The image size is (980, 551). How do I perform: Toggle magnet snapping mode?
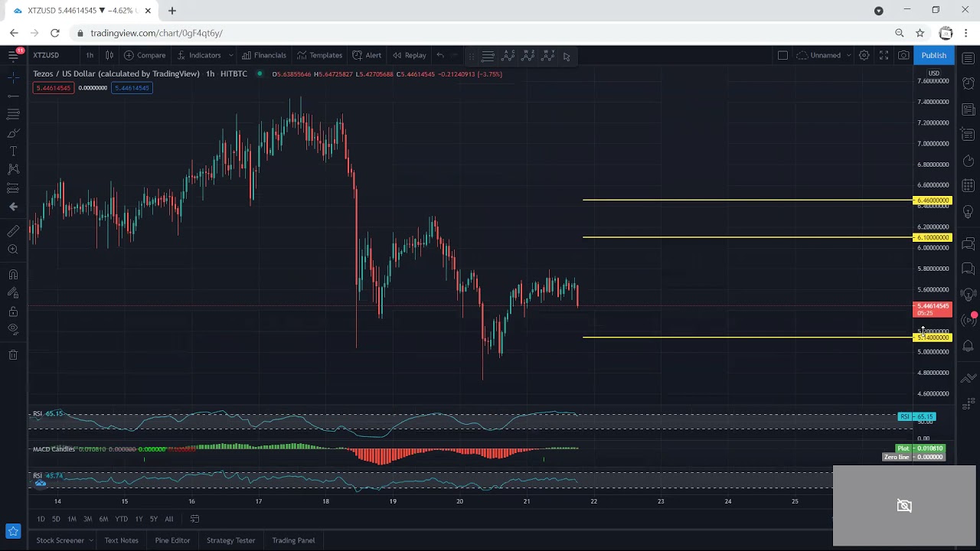13,274
